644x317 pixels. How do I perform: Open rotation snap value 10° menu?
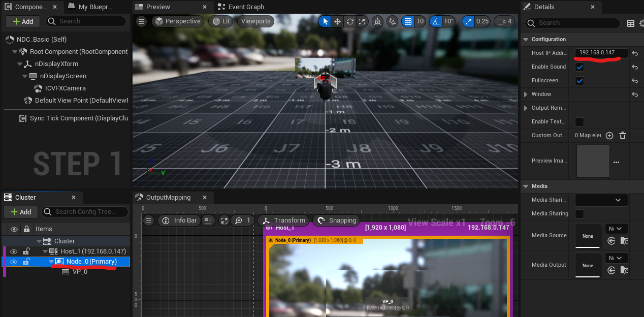click(x=448, y=21)
